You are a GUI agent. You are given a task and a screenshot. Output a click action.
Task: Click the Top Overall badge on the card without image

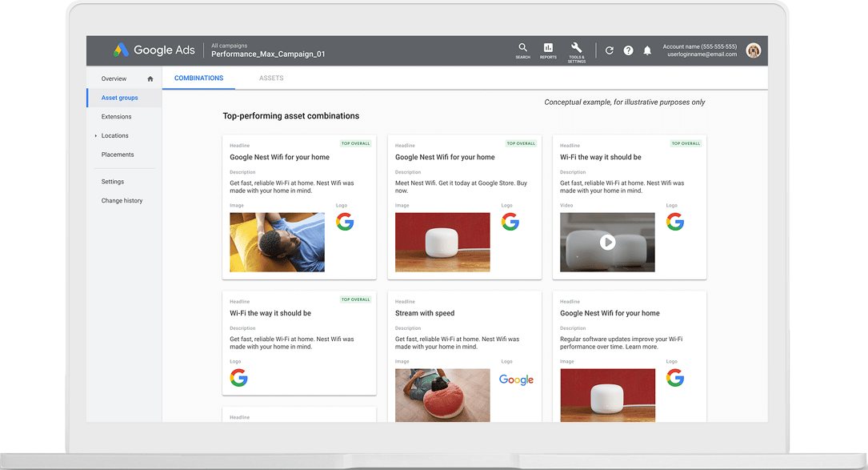355,299
